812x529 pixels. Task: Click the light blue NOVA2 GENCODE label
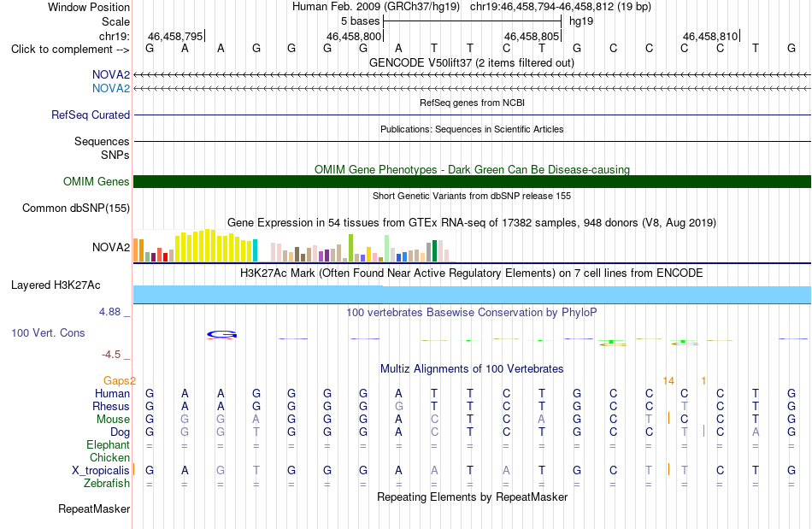click(111, 89)
